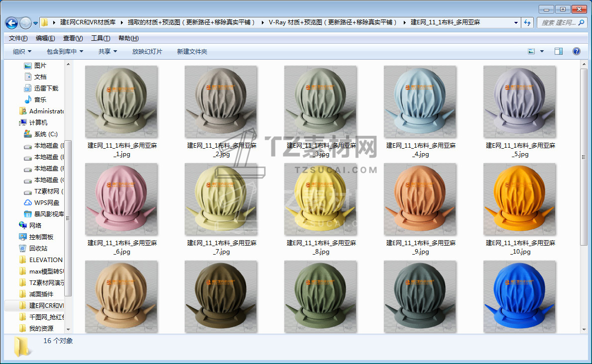Viewport: 592px width, 364px height.
Task: Click 新建文件夹 button
Action: tap(192, 51)
